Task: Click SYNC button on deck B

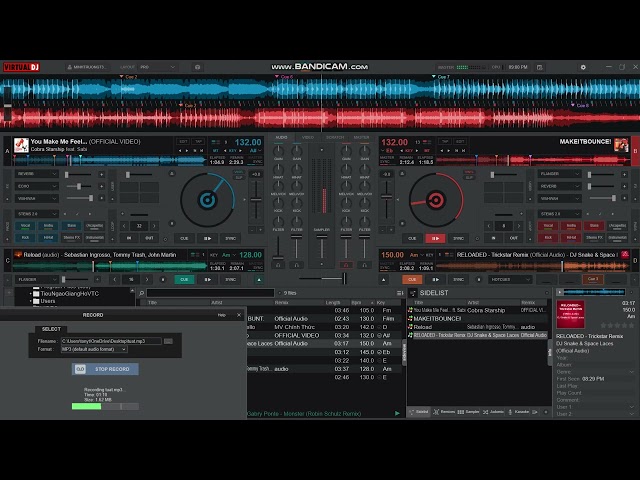Action: pyautogui.click(x=458, y=238)
